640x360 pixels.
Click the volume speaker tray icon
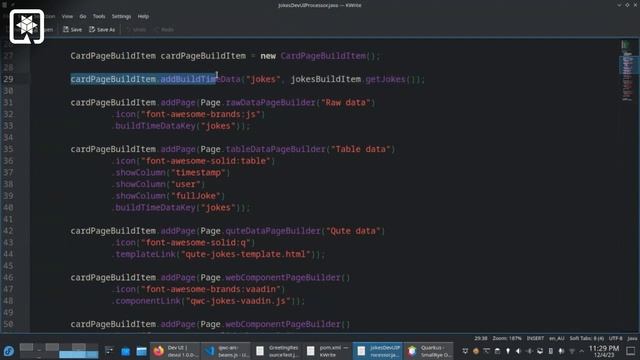pos(518,351)
